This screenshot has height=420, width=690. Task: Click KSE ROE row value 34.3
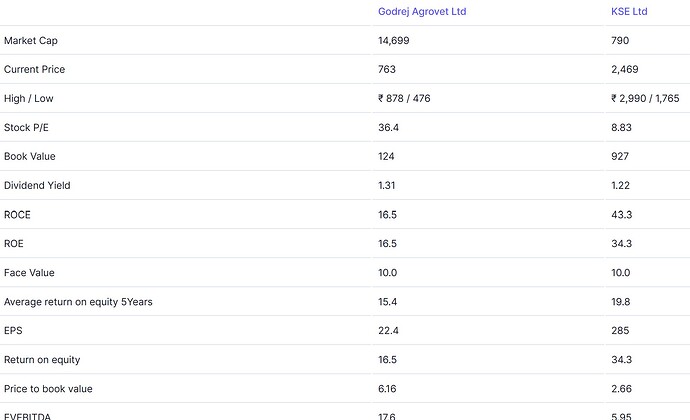point(621,244)
